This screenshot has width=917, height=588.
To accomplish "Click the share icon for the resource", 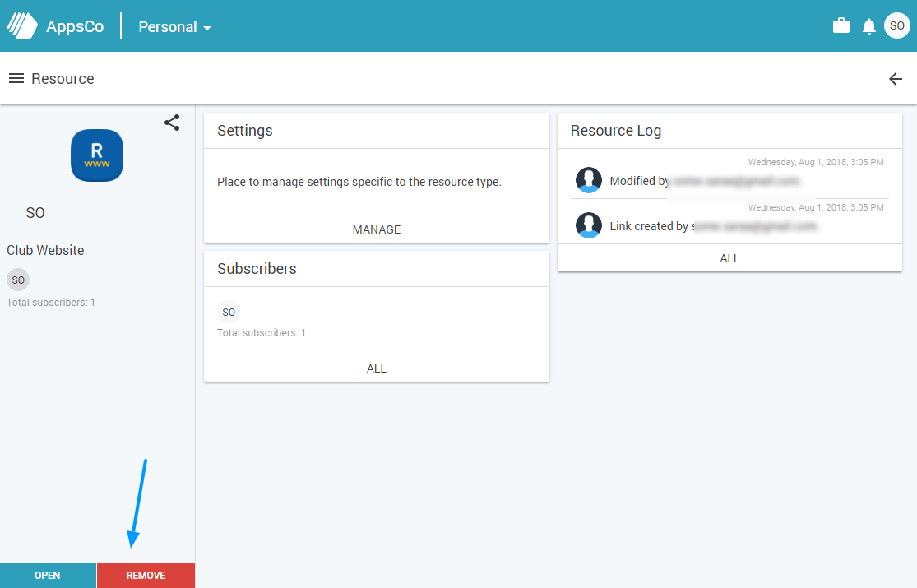I will [x=172, y=123].
